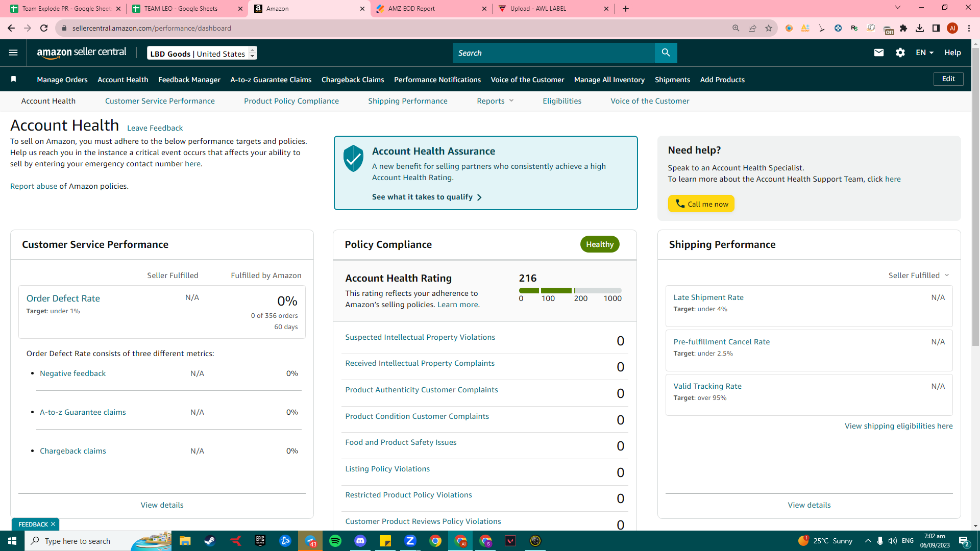Open File Explorer from the taskbar
This screenshot has height=551, width=980.
[x=185, y=541]
